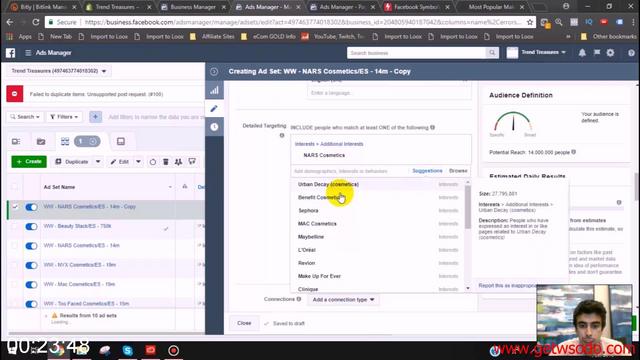
Task: Click the green Create button
Action: click(29, 162)
